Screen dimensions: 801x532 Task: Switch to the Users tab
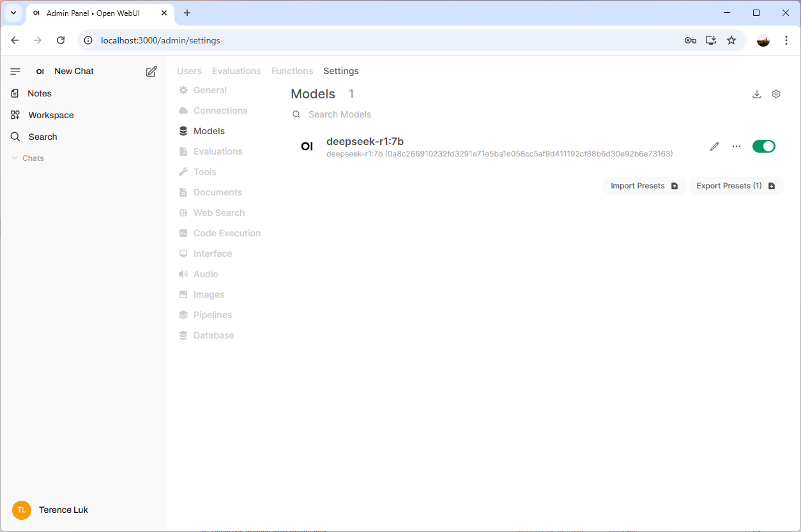coord(189,71)
